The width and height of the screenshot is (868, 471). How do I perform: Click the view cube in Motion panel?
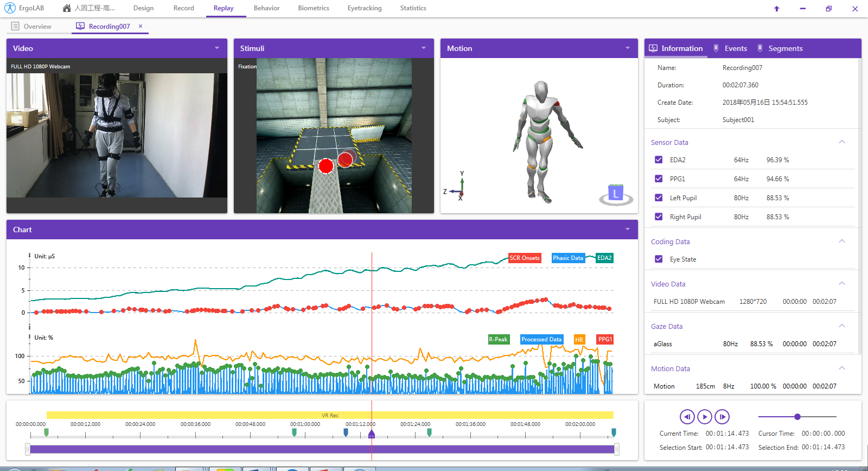point(616,194)
